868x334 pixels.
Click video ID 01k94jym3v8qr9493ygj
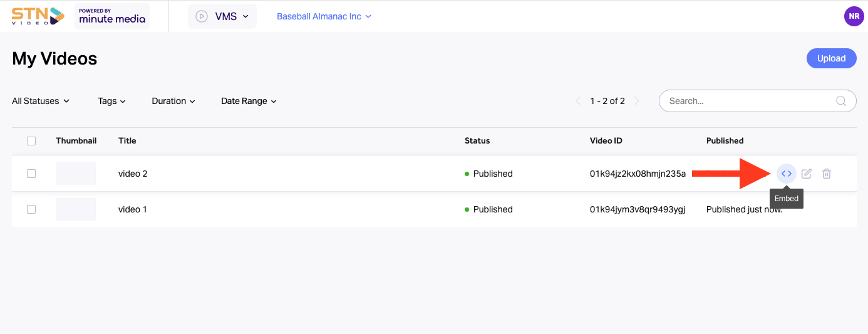pos(638,209)
